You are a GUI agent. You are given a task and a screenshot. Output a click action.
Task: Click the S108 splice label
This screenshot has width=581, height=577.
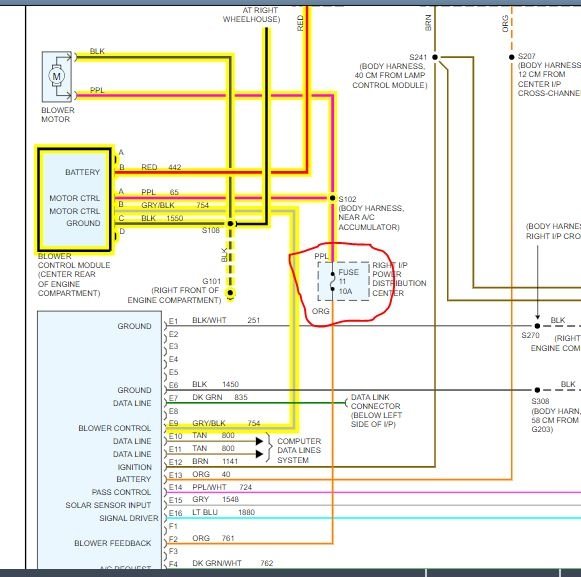211,231
